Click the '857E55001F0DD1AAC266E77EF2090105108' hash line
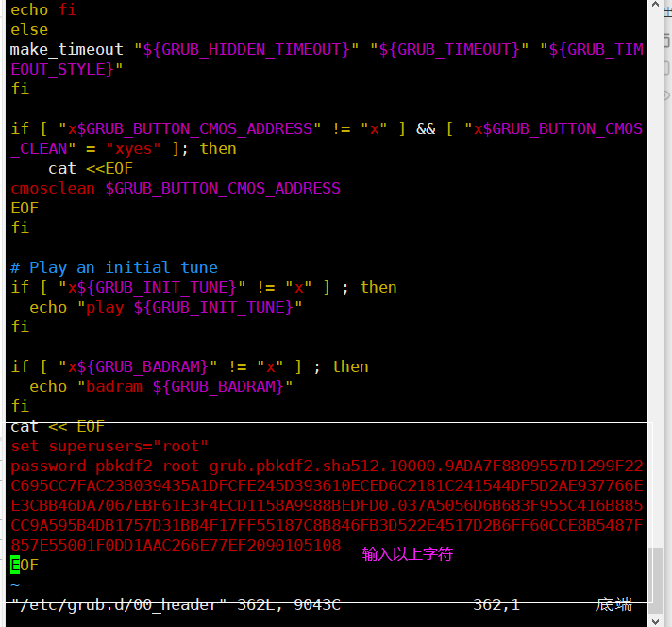Viewport: 672px width, 627px height. [176, 545]
